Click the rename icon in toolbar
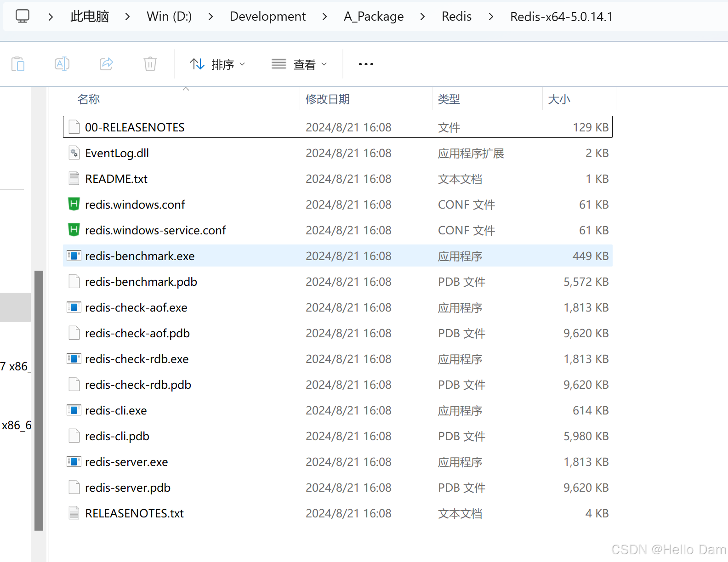 pyautogui.click(x=62, y=64)
